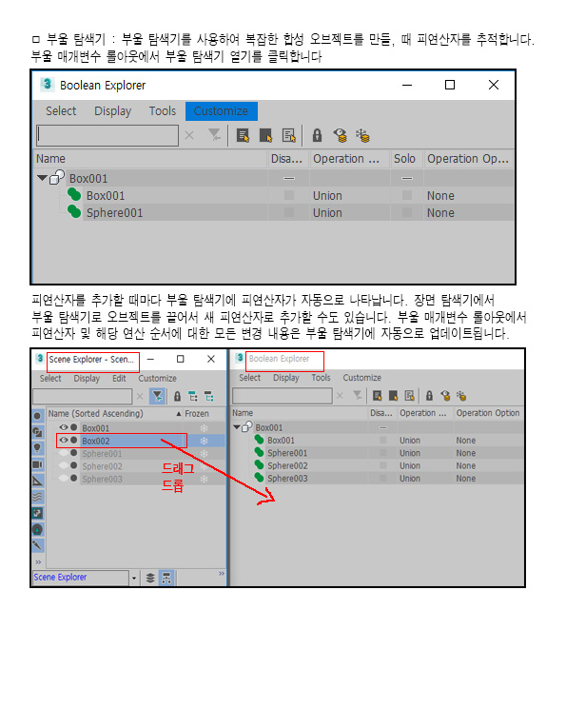The width and height of the screenshot is (566, 728).
Task: Toggle the frozen snowflake for Box002 in Scene Explorer
Action: tap(204, 441)
